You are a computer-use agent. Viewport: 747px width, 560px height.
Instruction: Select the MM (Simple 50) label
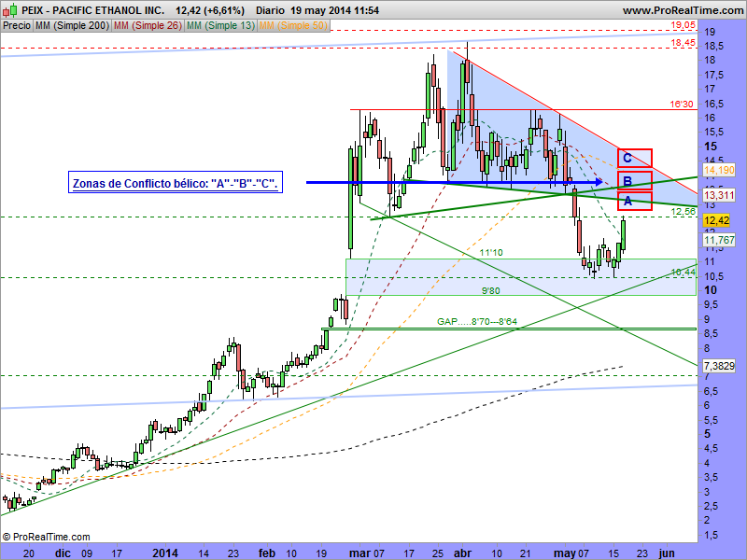tap(293, 26)
